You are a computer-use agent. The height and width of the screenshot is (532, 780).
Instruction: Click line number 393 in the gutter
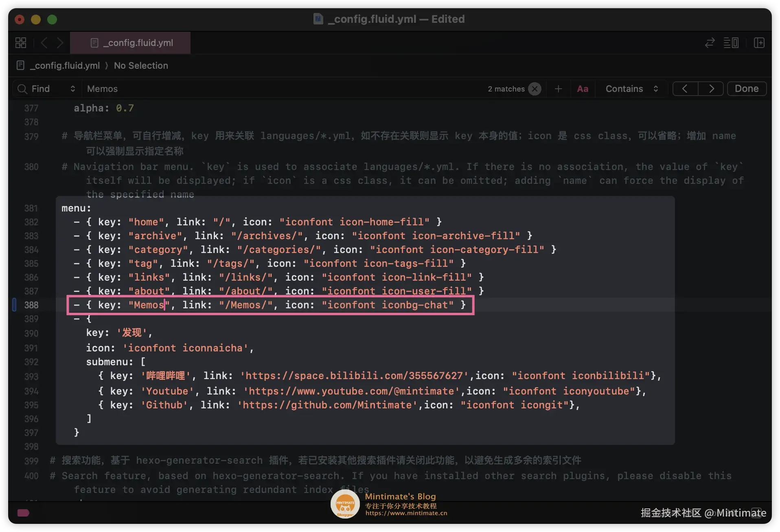31,377
